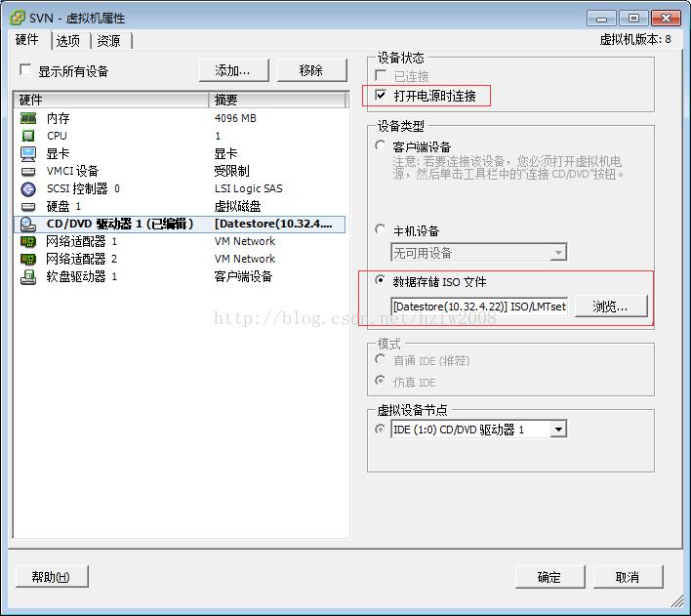
Task: Click the [Datestore(10.32.4.... summary cell
Action: pyautogui.click(x=273, y=224)
